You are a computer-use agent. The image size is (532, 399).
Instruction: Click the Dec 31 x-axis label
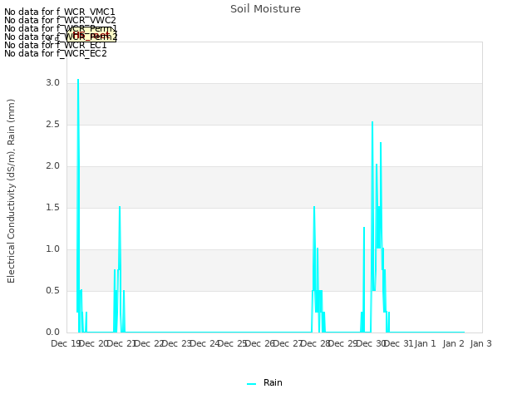[x=399, y=343]
